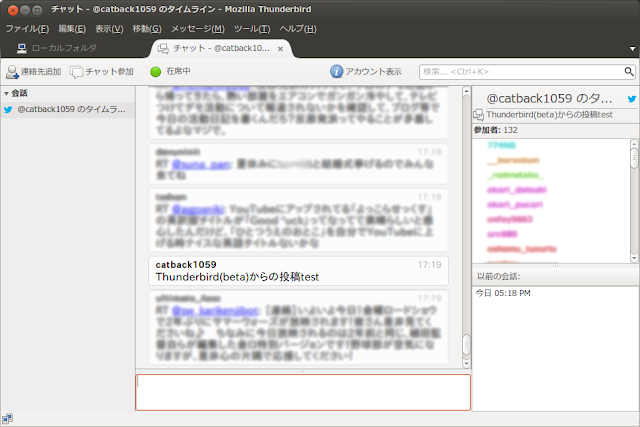
Task: Click participant list scroll up arrow
Action: click(x=634, y=144)
